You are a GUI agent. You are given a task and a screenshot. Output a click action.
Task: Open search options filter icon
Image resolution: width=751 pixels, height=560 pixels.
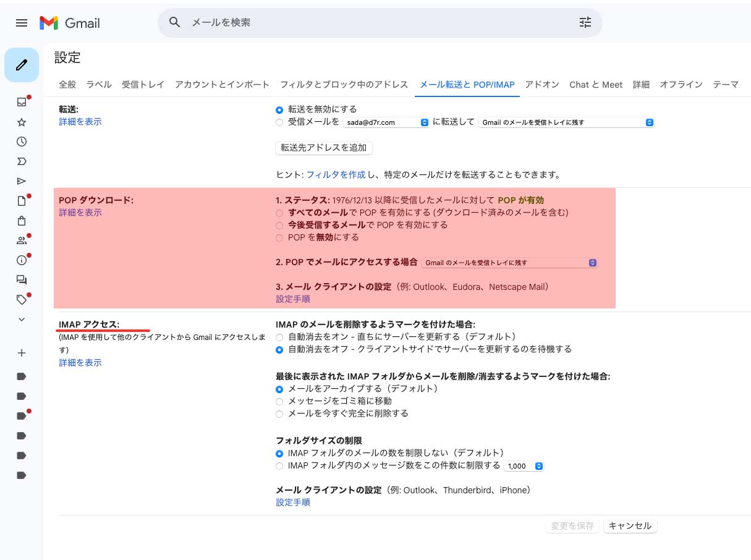coord(585,23)
